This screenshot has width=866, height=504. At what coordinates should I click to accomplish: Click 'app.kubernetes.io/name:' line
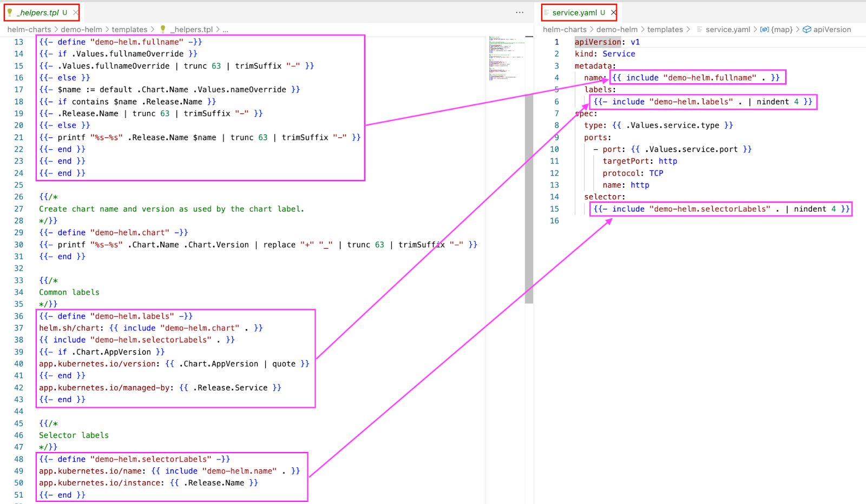pyautogui.click(x=169, y=471)
